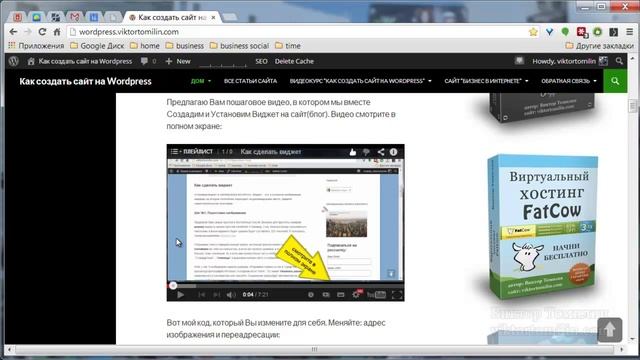Mute the video using speaker icon
The image size is (640, 360).
point(231,295)
